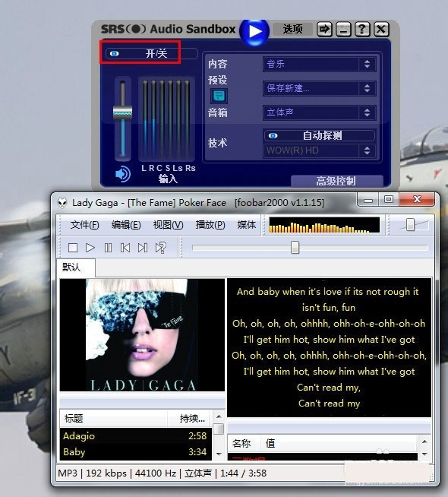Minimize the SRS Audio Sandbox window
The width and height of the screenshot is (448, 497).
[x=343, y=30]
